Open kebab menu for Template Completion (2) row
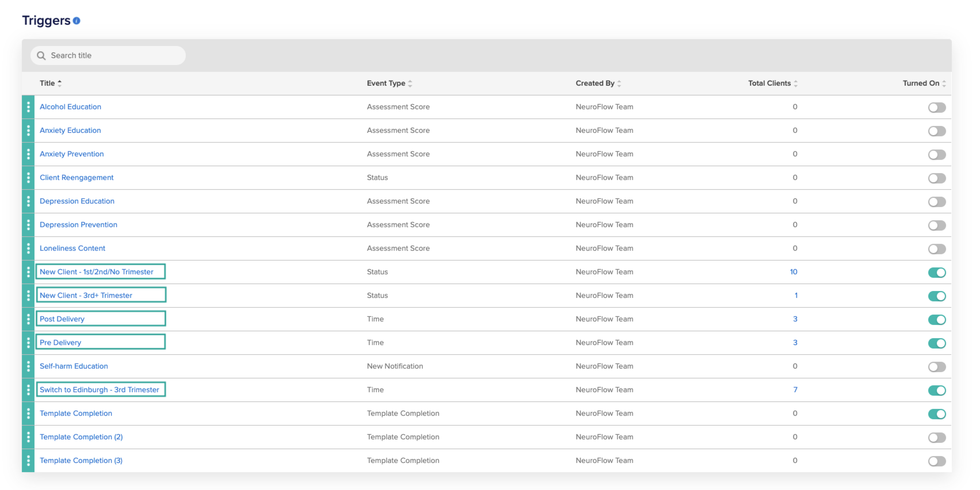 [x=28, y=437]
